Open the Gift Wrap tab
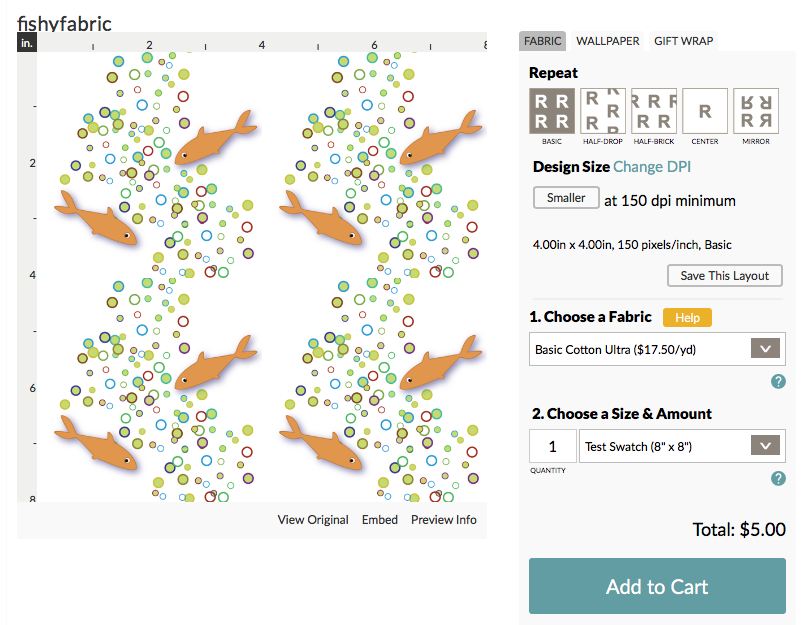The image size is (803, 625). pos(683,41)
